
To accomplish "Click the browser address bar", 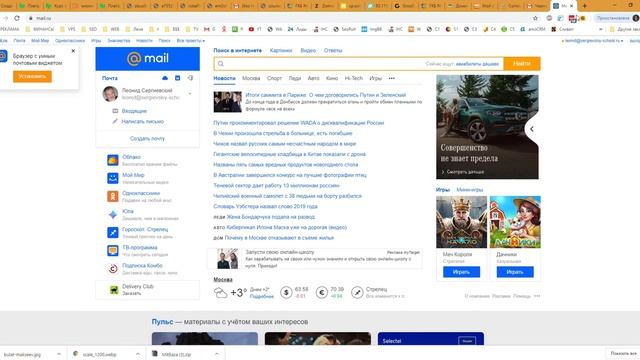I will pos(278,18).
